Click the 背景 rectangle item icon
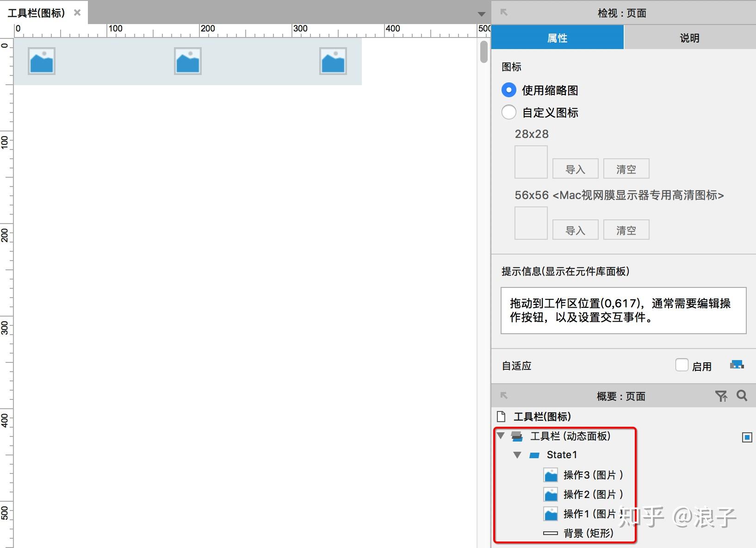 (550, 533)
